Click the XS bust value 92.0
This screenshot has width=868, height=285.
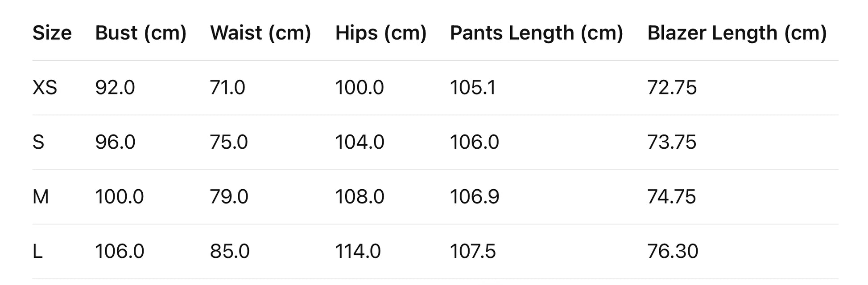(x=115, y=87)
